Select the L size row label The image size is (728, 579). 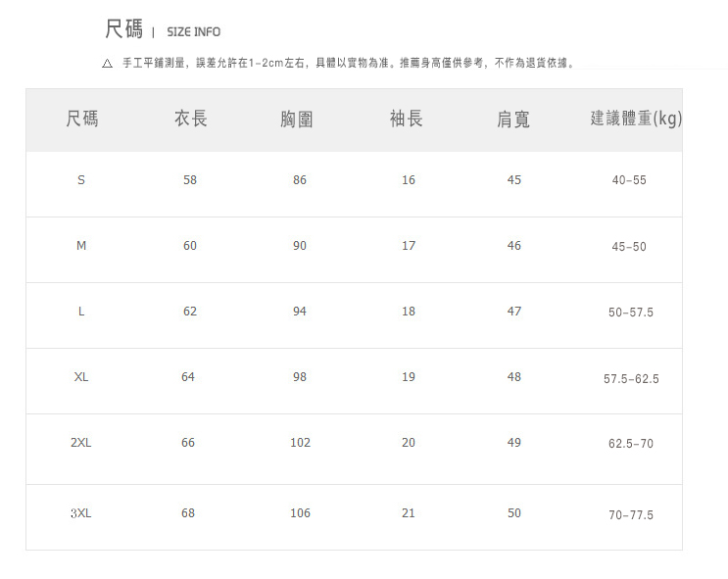(81, 312)
